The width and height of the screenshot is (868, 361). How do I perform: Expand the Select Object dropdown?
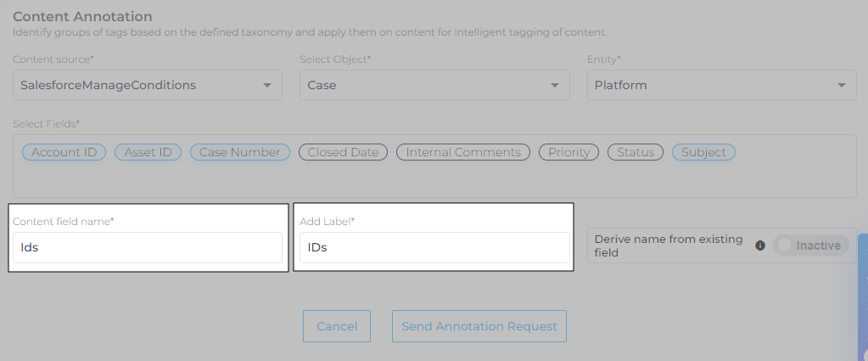(x=434, y=85)
